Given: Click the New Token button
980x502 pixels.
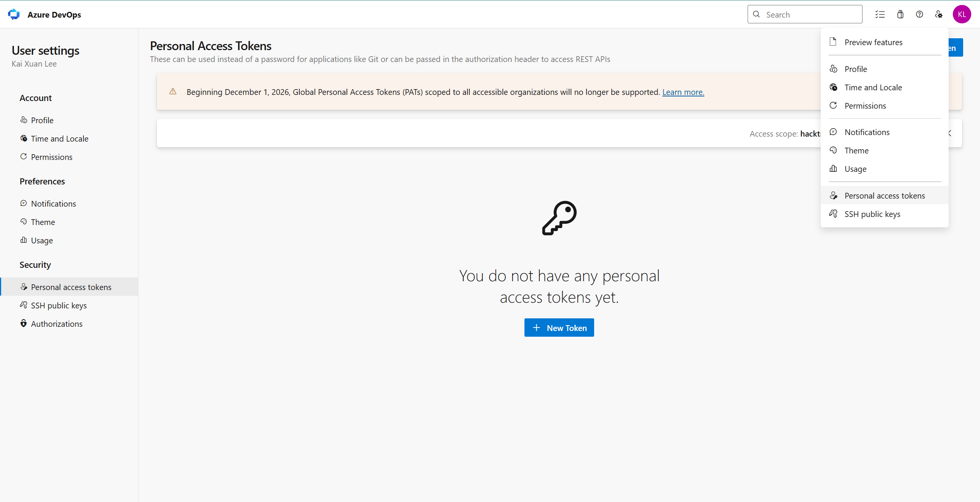Looking at the screenshot, I should click(559, 328).
